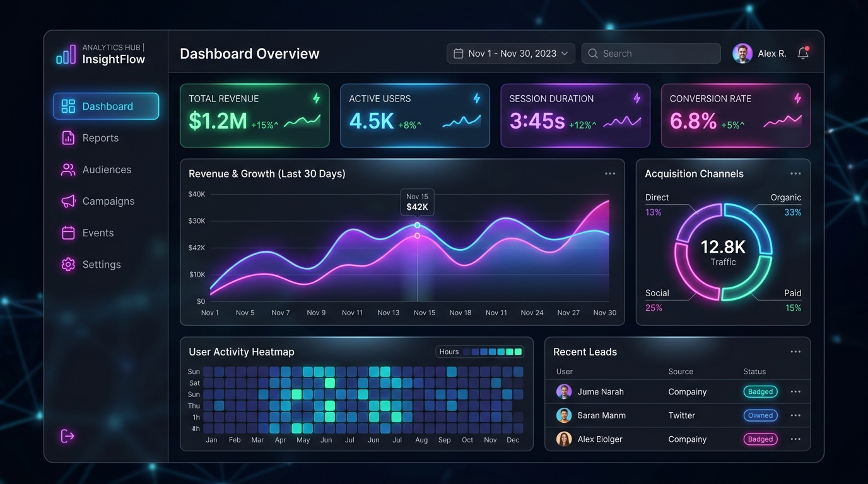
Task: Open row options for Jume Narah
Action: (x=795, y=391)
